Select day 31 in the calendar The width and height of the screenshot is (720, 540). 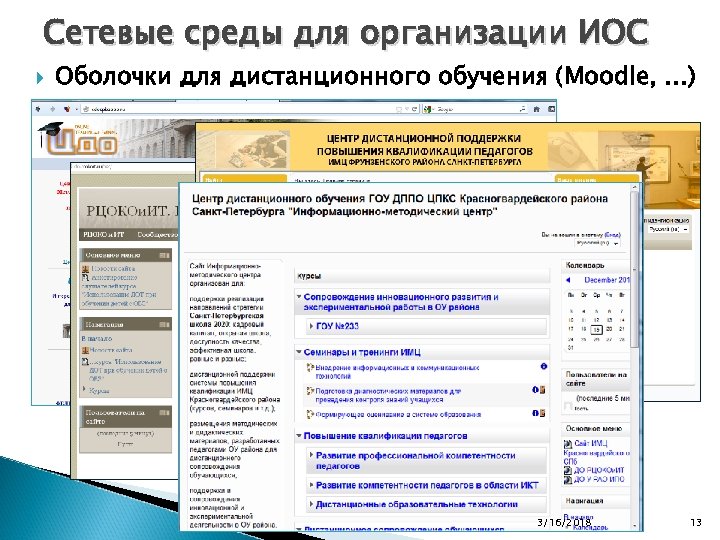[571, 348]
